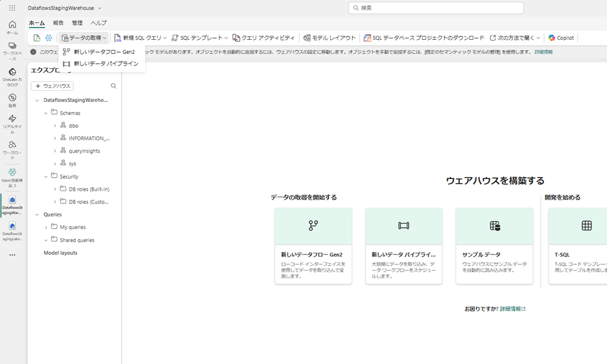
Task: Open Model Layout (モデル レイアウト)
Action: 329,38
